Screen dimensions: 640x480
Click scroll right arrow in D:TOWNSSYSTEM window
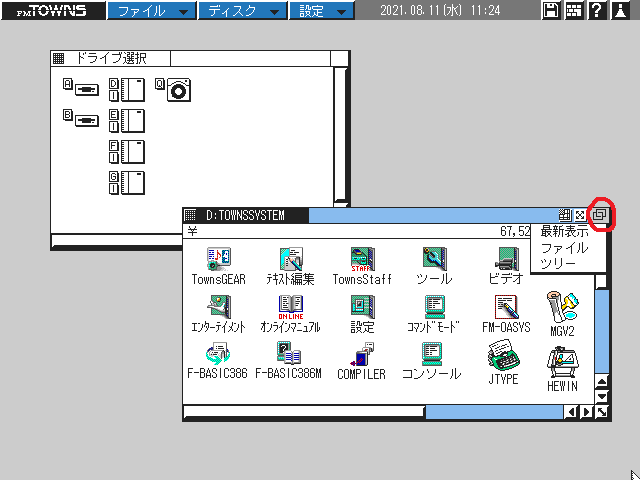click(587, 412)
